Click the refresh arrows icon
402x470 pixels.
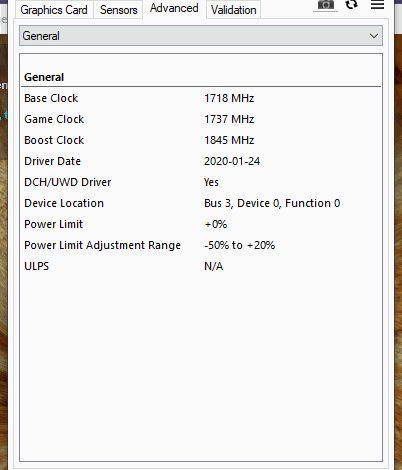coord(351,5)
